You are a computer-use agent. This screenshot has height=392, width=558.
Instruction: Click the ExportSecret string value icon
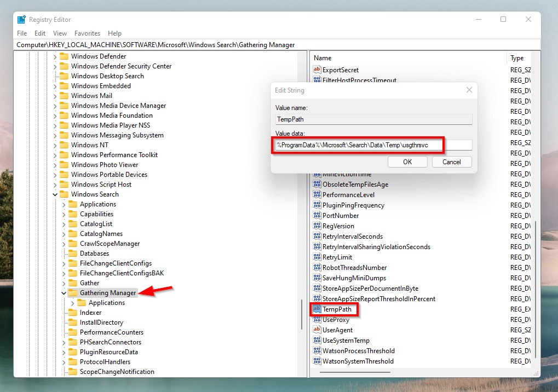point(317,70)
